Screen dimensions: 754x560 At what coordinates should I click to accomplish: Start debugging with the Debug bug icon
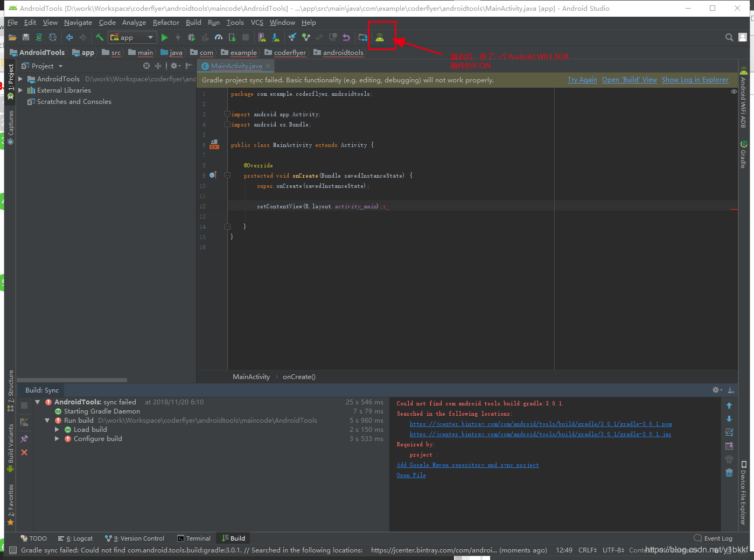(x=191, y=37)
